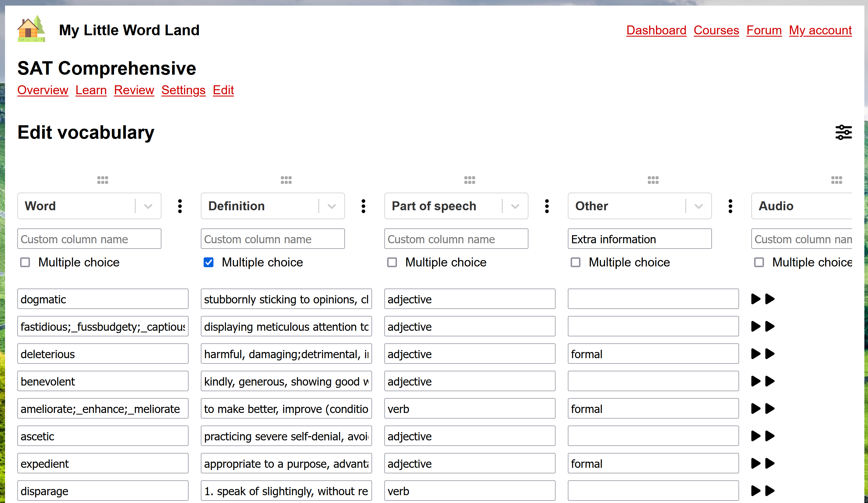Enable Multiple choice for Audio column
The image size is (868, 503).
(759, 262)
